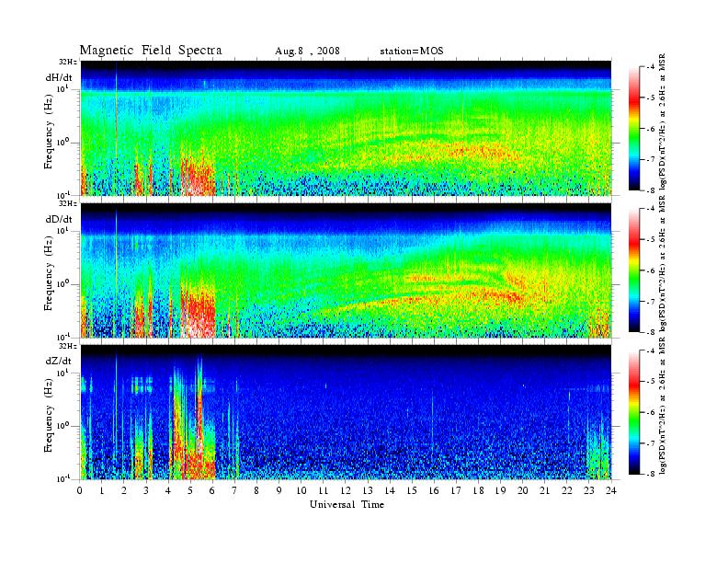Open the dZ/dt spectrogram panel
The image size is (728, 563).
(x=347, y=412)
